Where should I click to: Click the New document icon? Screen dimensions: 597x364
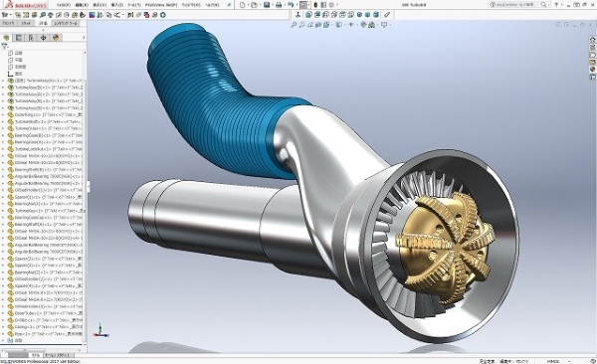pos(243,5)
